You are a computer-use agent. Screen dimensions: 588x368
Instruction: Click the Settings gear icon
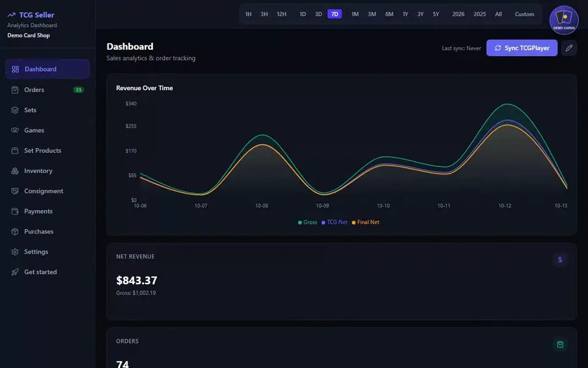coord(15,252)
